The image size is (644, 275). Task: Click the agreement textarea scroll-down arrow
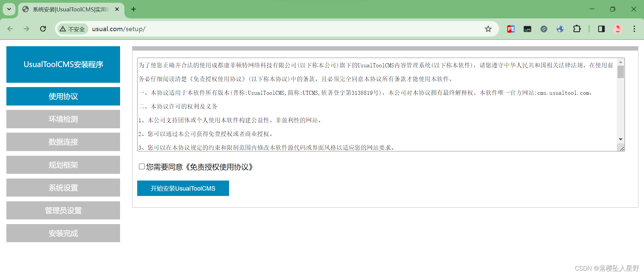click(x=621, y=139)
